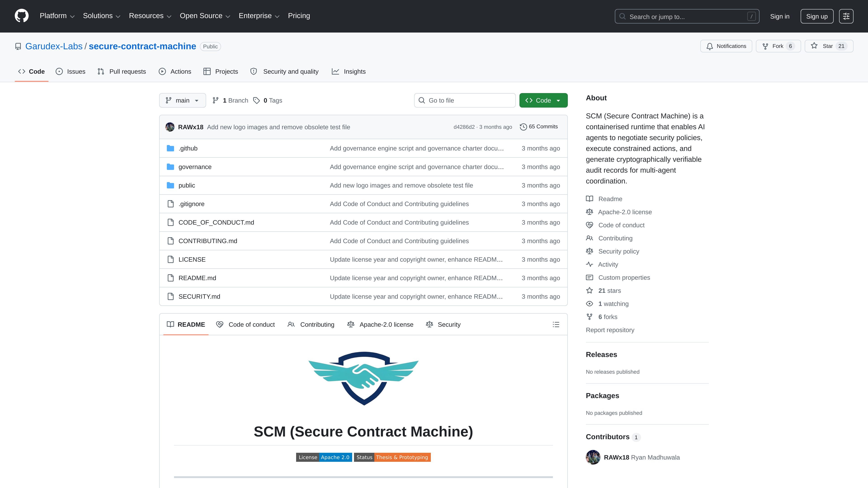Click the GitHub logo icon
This screenshot has height=488, width=868.
[21, 16]
